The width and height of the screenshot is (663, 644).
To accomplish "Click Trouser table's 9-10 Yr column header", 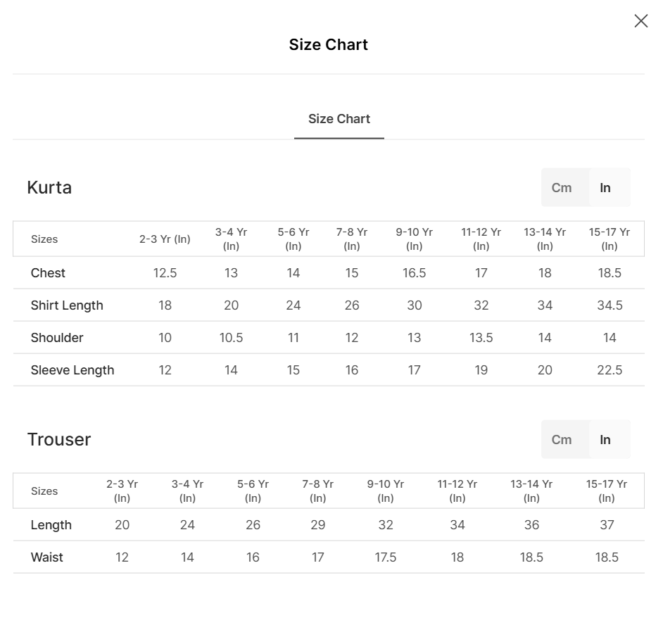I will point(386,491).
